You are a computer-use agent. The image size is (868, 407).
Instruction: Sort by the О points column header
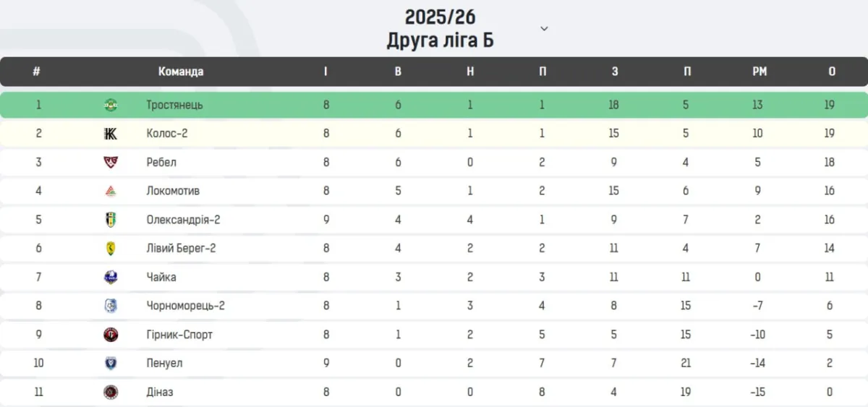coord(832,72)
